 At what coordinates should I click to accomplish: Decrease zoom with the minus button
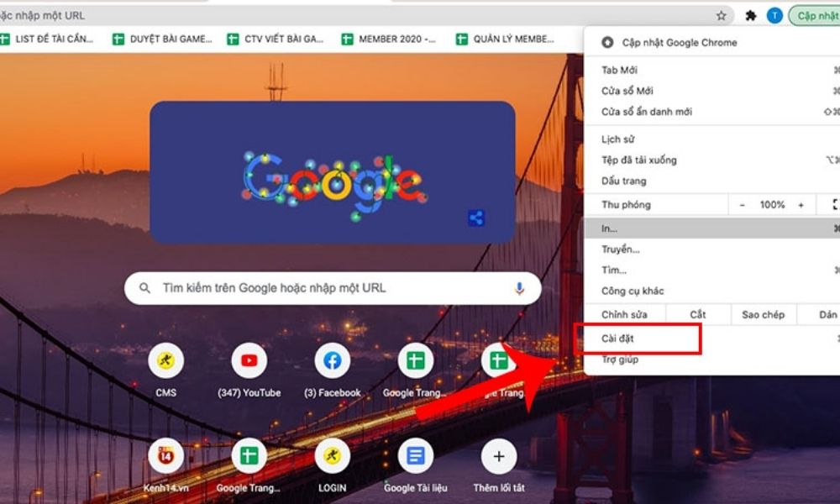pos(742,205)
